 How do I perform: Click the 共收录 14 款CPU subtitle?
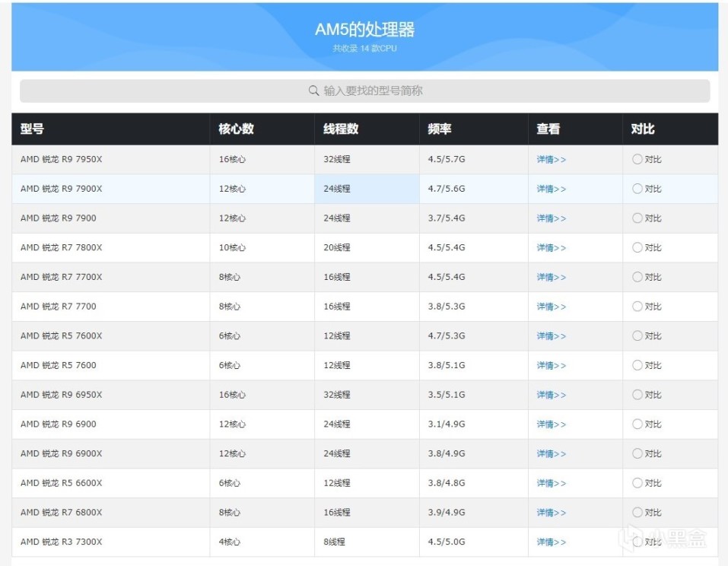(364, 48)
